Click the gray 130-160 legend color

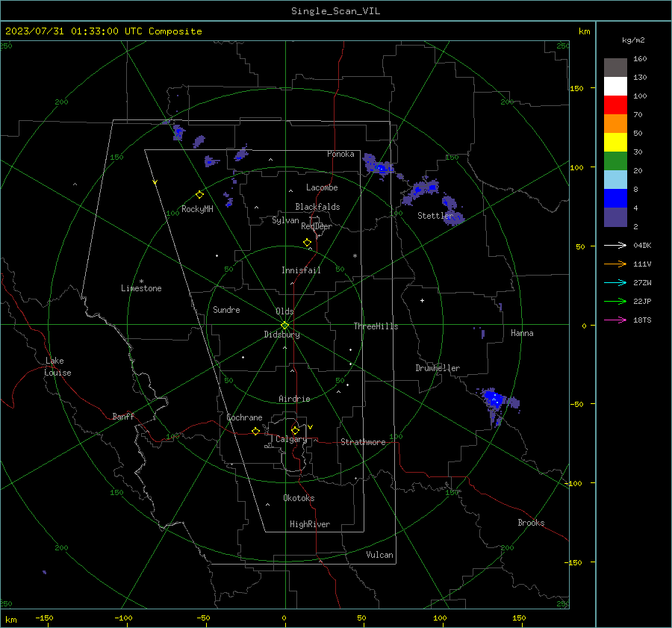615,68
